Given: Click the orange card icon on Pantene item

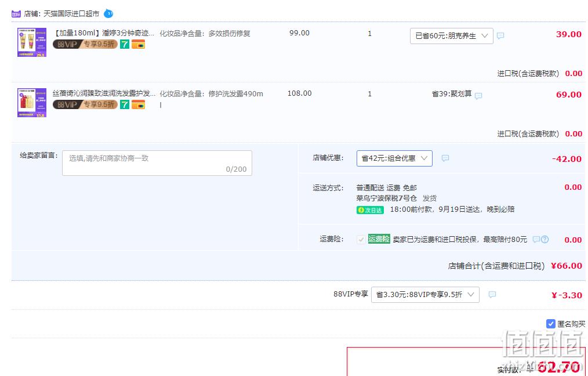Looking at the screenshot, I should [x=138, y=44].
